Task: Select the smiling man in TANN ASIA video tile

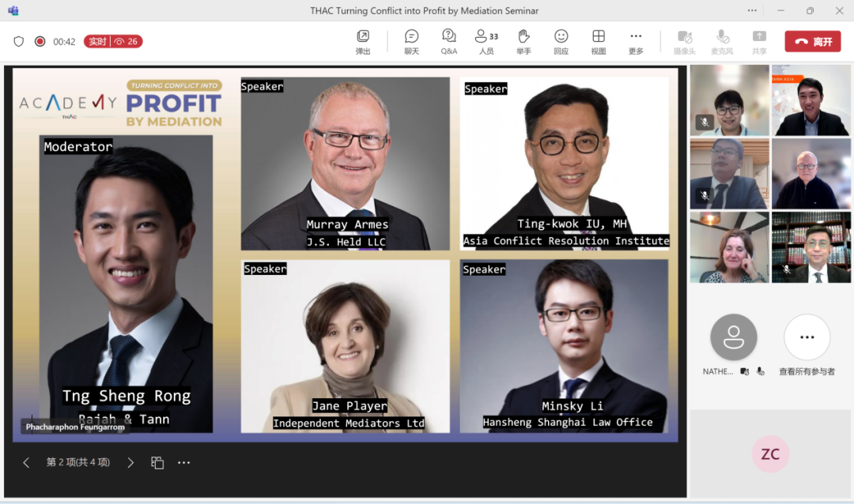Action: click(x=811, y=100)
